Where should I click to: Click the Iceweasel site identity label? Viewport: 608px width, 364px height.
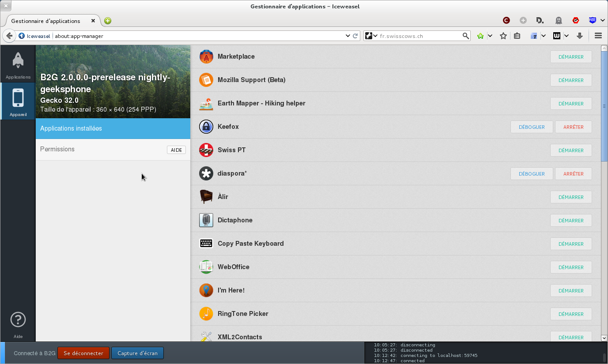click(38, 36)
